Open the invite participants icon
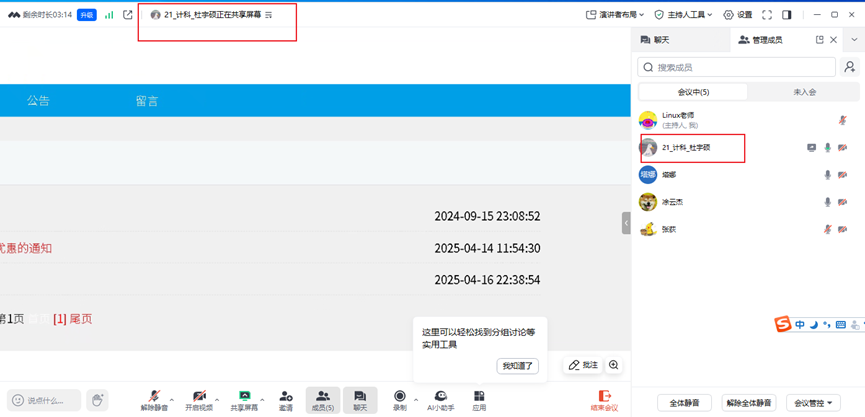This screenshot has width=865, height=417. click(286, 397)
